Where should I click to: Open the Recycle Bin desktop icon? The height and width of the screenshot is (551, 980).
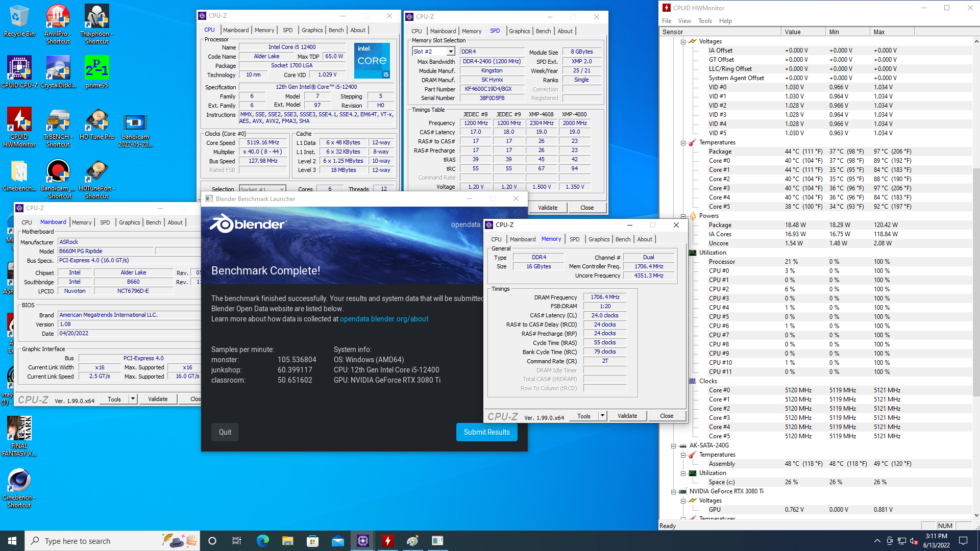(19, 21)
